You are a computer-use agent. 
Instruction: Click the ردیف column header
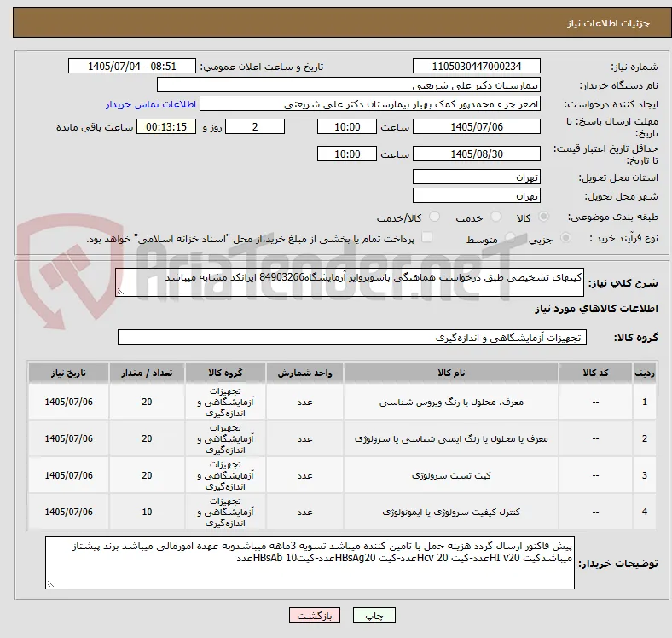645,373
